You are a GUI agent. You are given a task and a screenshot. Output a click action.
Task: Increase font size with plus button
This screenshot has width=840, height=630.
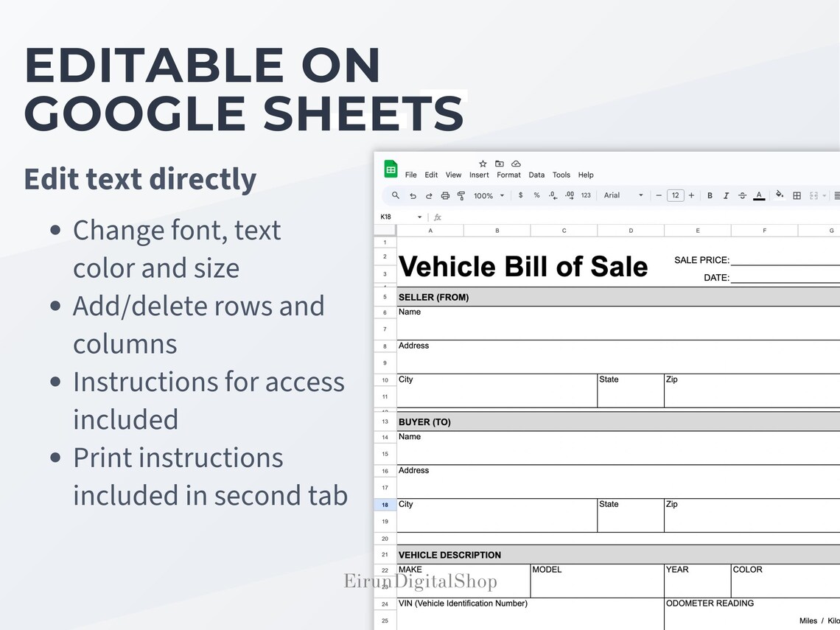point(692,195)
